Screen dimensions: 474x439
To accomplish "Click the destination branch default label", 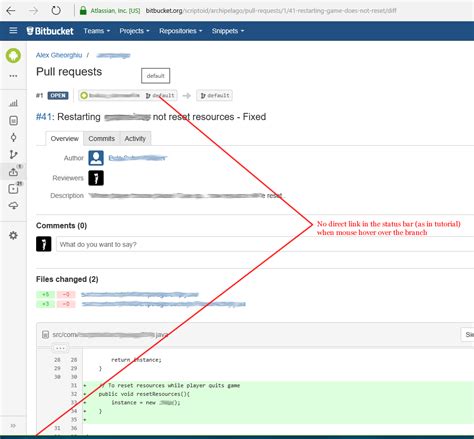I will [x=215, y=96].
